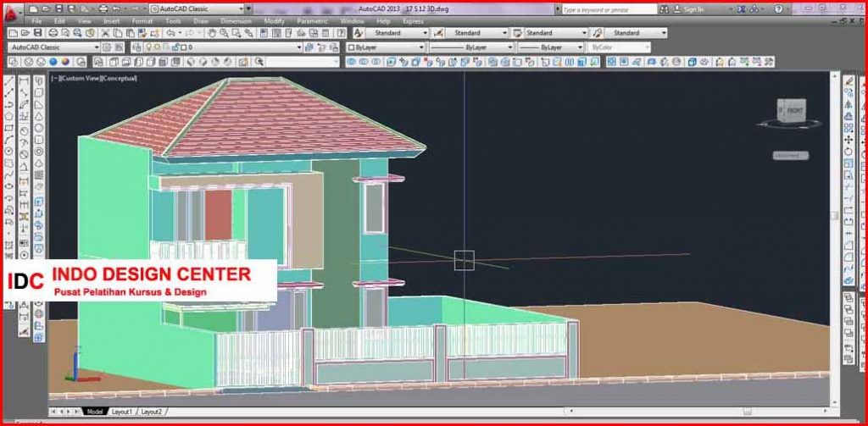
Task: Click the Rotate tool in modify toolbar
Action: (849, 151)
